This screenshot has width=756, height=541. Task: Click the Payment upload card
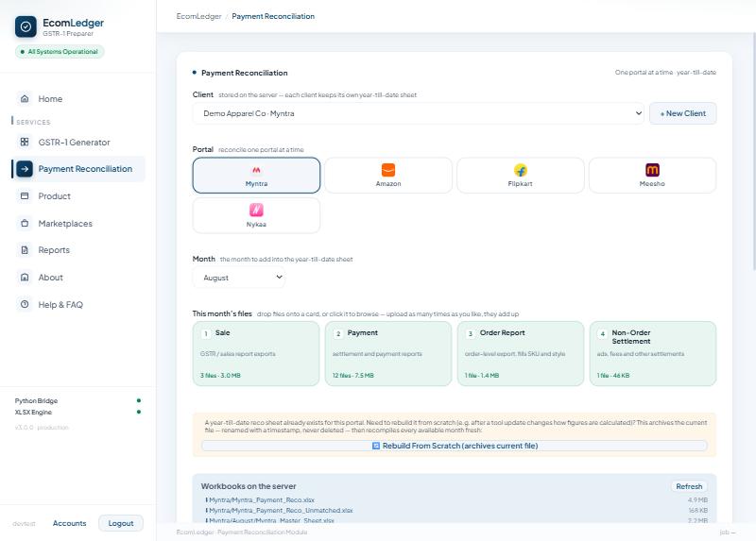[388, 354]
